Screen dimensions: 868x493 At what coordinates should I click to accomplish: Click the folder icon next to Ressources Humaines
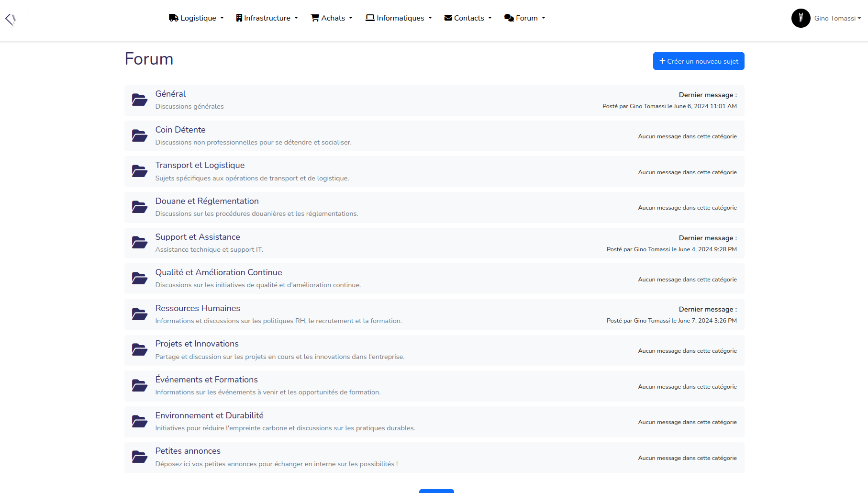(139, 314)
